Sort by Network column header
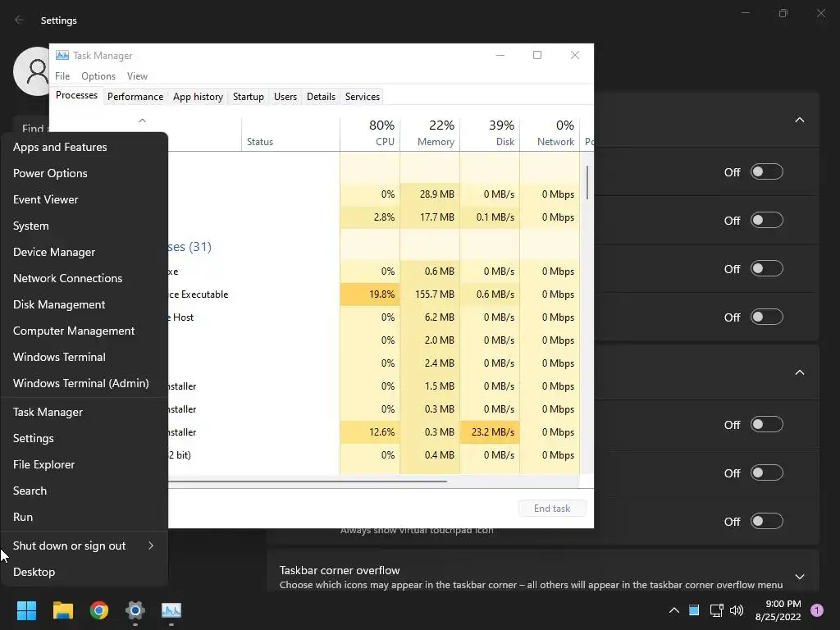Screen dimensions: 840x630 [x=550, y=134]
